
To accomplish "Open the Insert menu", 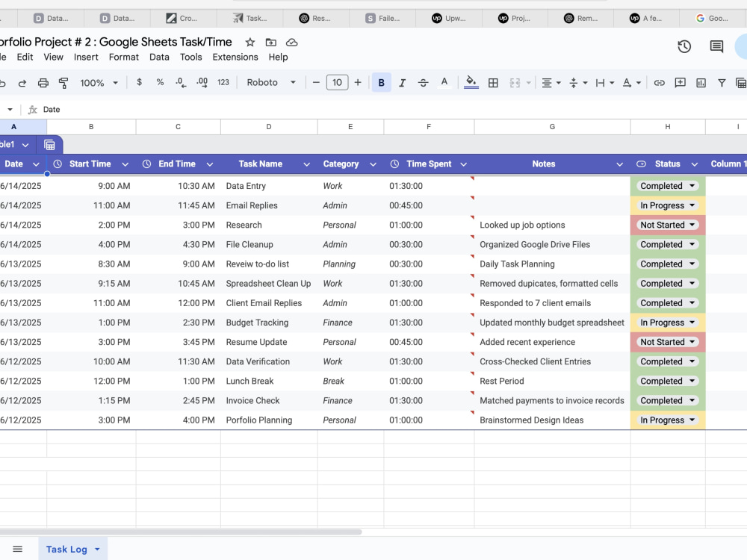I will tap(86, 57).
